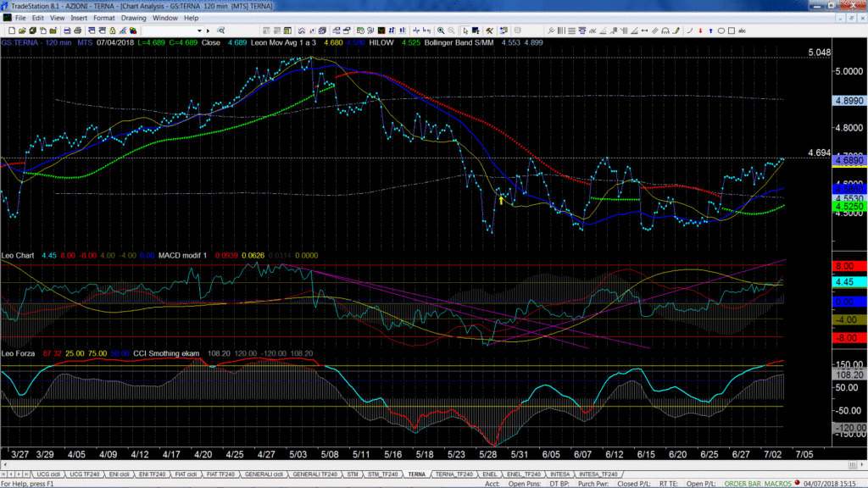Select the arrow pointer tool

465,31
